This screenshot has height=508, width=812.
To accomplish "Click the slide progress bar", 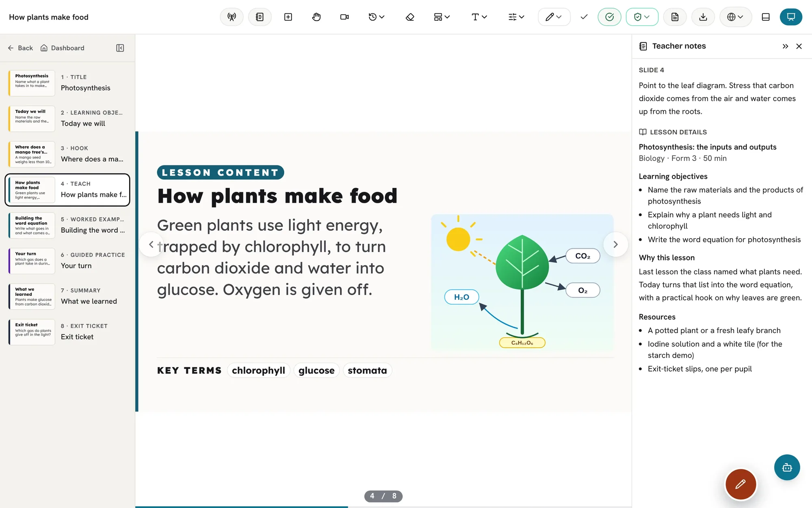I will [x=383, y=507].
